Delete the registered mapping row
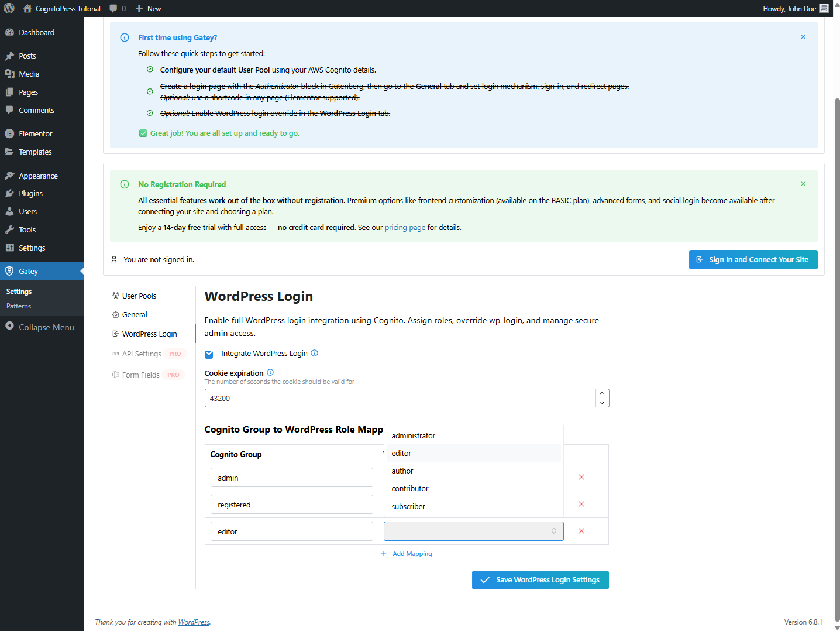The height and width of the screenshot is (631, 840). 581,504
